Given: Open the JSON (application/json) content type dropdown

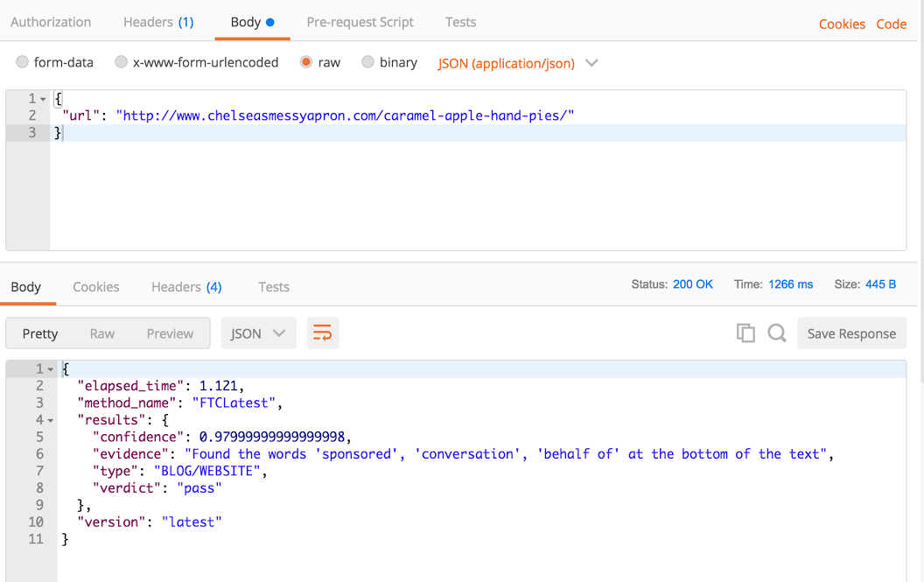Looking at the screenshot, I should coord(517,63).
